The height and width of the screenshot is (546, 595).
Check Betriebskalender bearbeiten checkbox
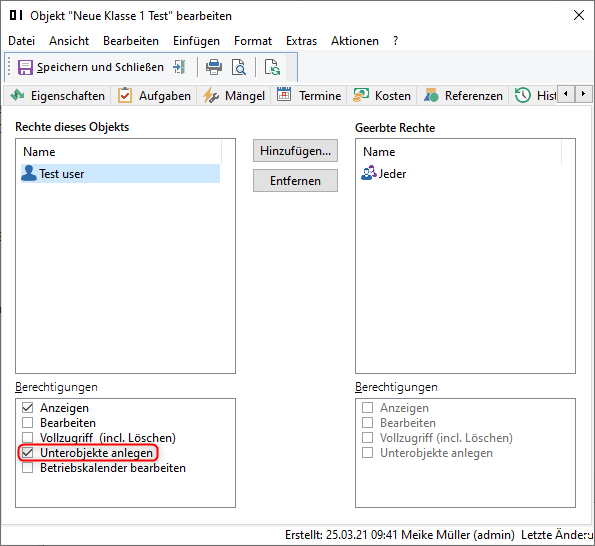click(x=27, y=467)
